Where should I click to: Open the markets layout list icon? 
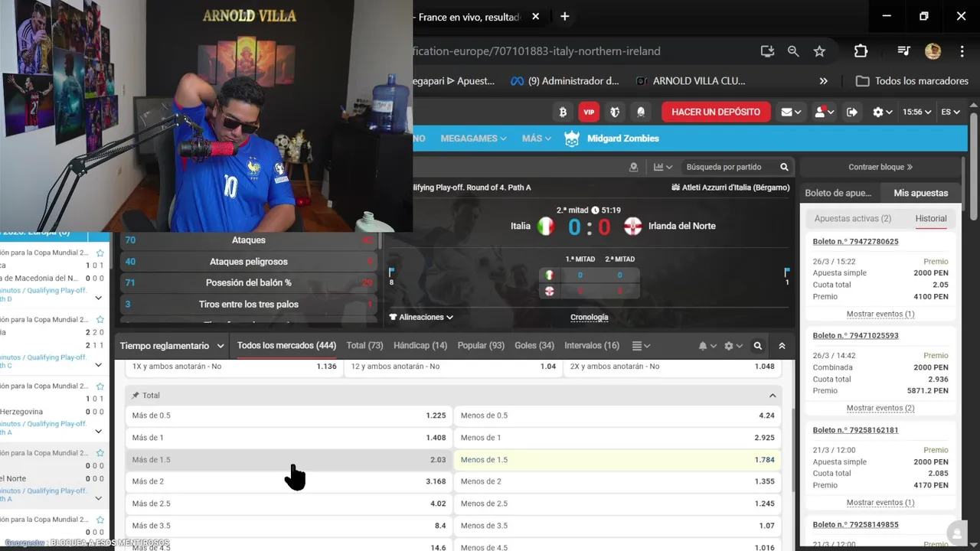[x=641, y=346]
